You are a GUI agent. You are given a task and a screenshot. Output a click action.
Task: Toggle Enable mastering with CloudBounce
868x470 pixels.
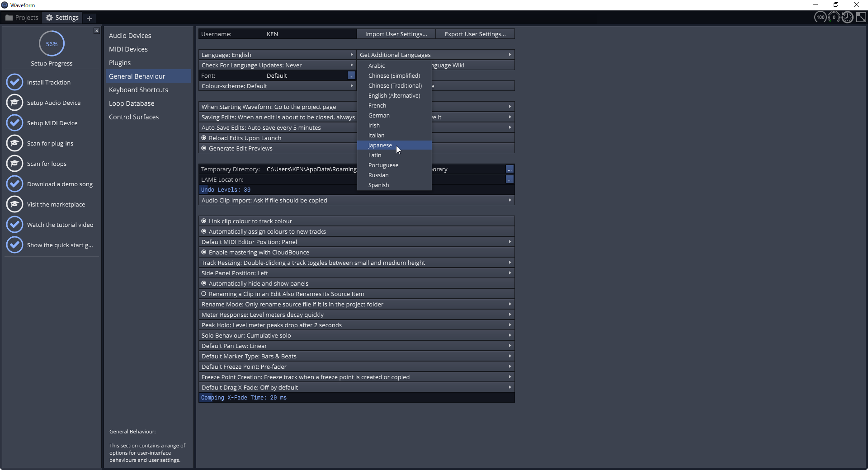(356, 252)
